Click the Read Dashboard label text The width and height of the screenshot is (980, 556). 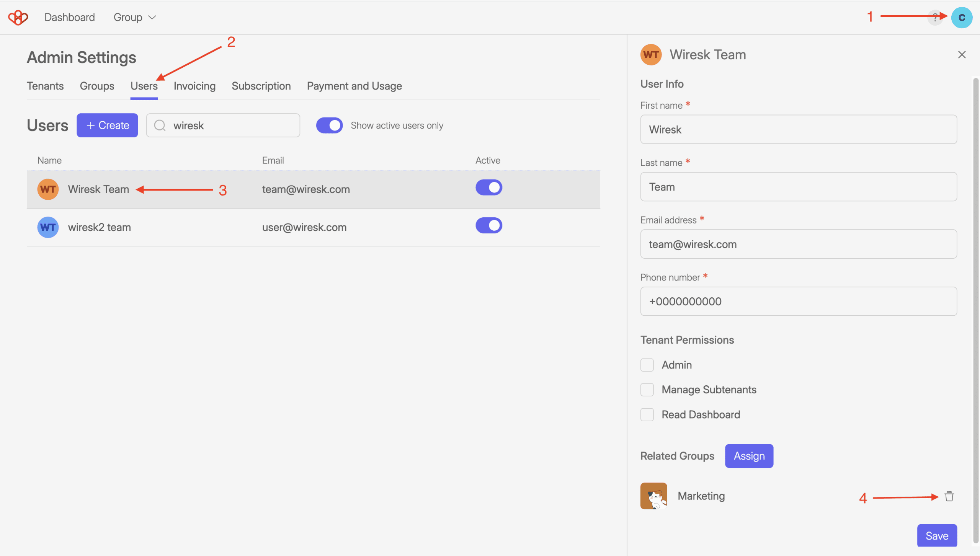tap(701, 415)
